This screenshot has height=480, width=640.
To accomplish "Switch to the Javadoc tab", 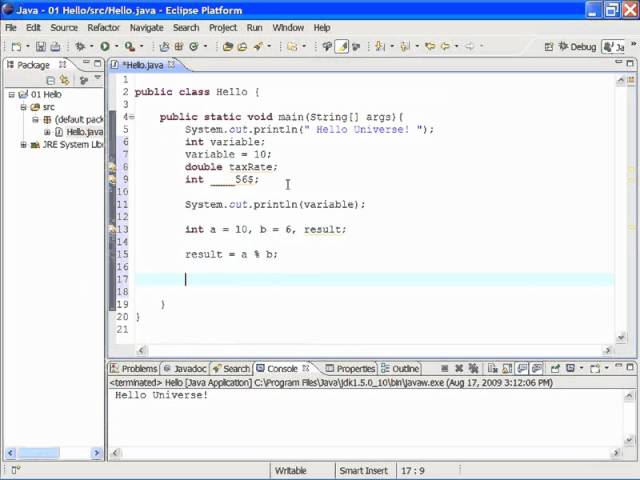I will 185,369.
